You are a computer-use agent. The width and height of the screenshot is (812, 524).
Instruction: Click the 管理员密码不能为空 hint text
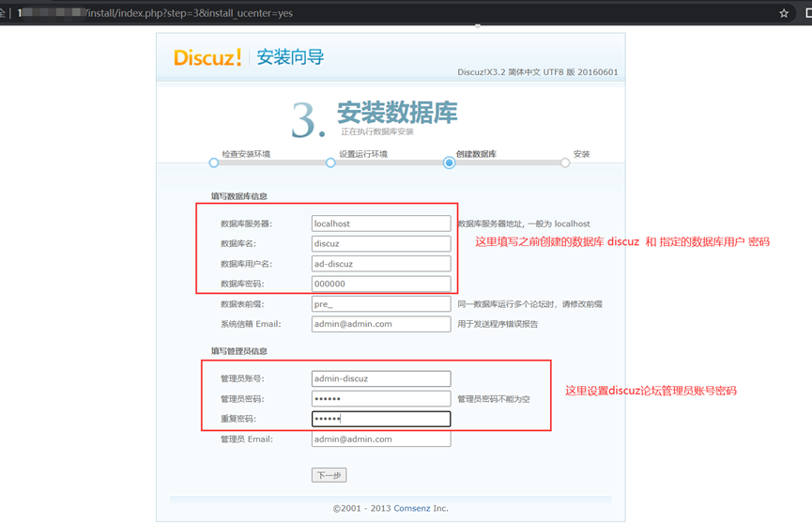(x=494, y=399)
